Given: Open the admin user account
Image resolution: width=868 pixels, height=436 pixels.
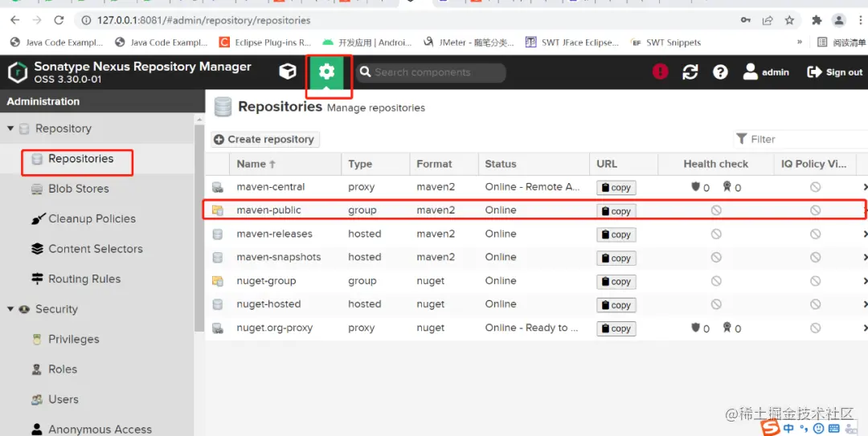Looking at the screenshot, I should point(766,72).
